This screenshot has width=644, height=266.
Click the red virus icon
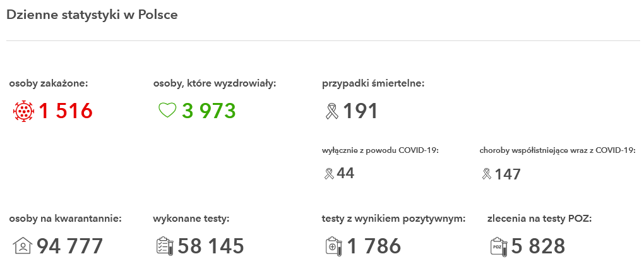pyautogui.click(x=24, y=111)
